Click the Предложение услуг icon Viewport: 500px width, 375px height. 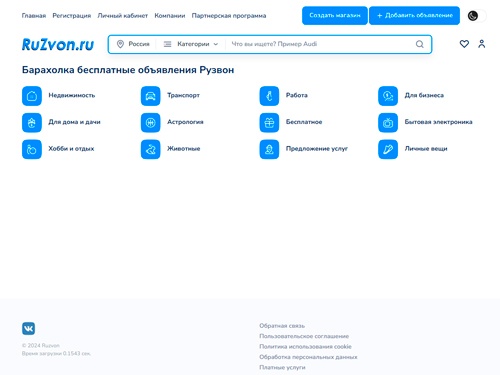coord(269,149)
